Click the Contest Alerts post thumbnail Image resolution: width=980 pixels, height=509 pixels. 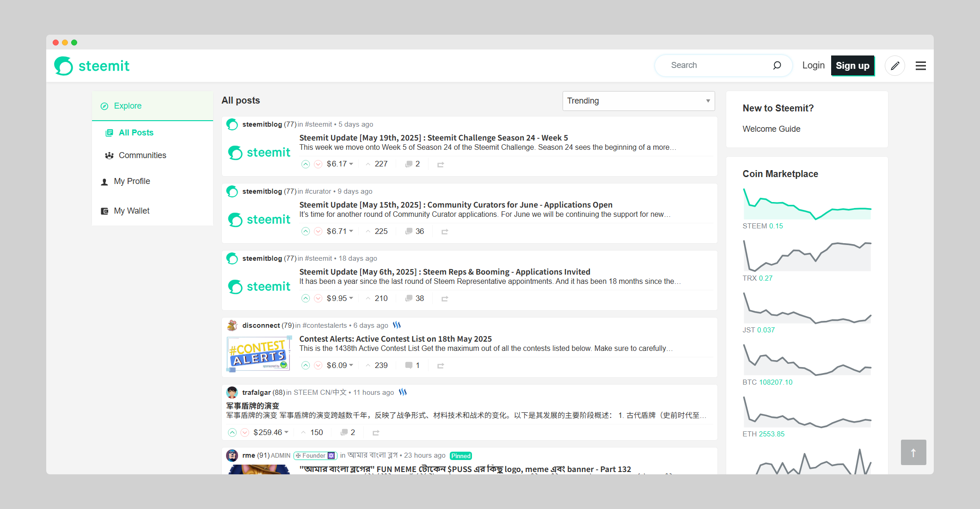click(x=259, y=354)
